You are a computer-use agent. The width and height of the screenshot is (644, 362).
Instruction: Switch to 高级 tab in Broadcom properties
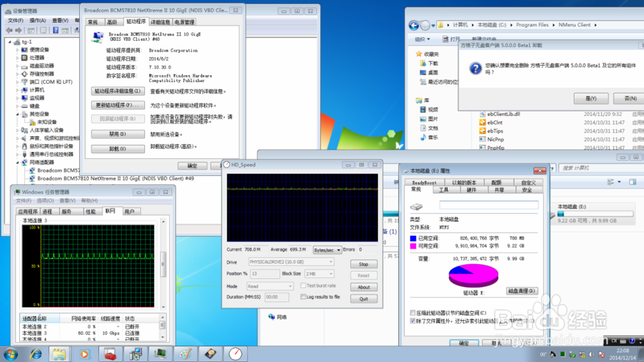[112, 22]
